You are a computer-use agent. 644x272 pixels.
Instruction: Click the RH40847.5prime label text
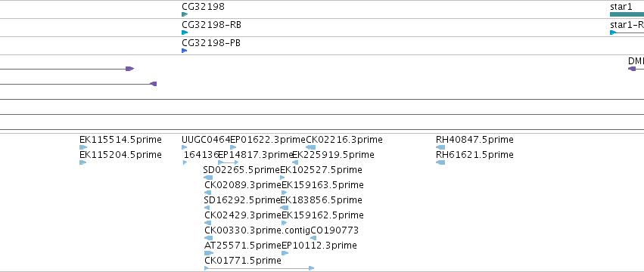tap(474, 140)
